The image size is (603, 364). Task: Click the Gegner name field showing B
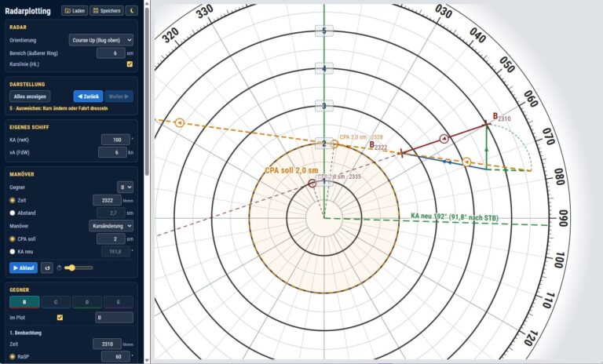click(114, 318)
